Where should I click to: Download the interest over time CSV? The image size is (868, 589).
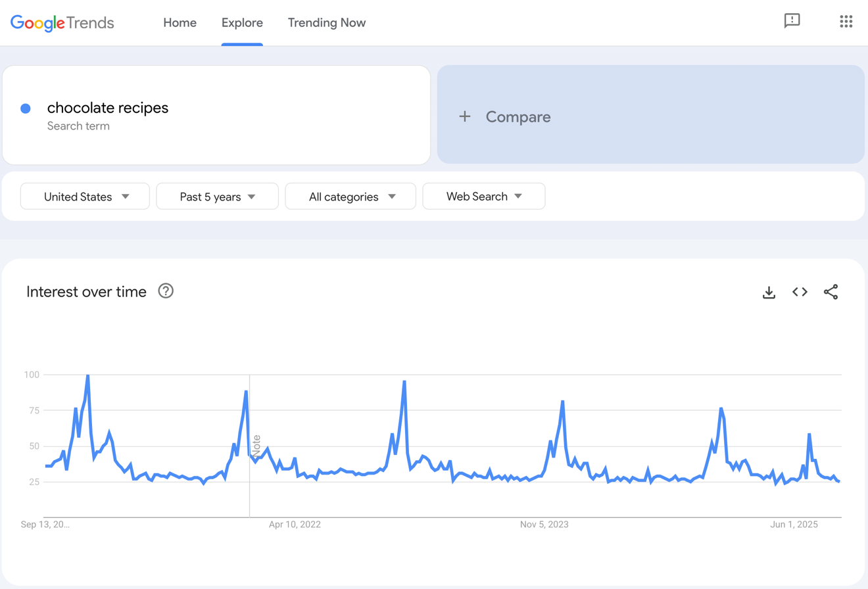pos(769,292)
